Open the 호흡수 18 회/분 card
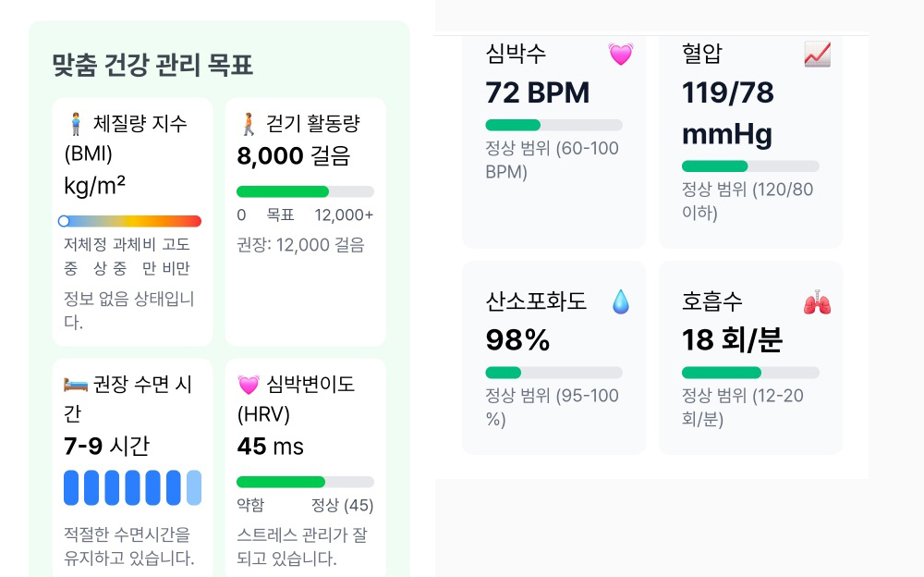This screenshot has width=924, height=577. click(750, 357)
